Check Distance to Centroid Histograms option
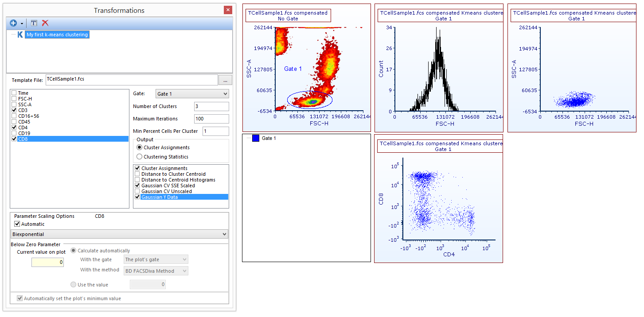 (x=137, y=180)
